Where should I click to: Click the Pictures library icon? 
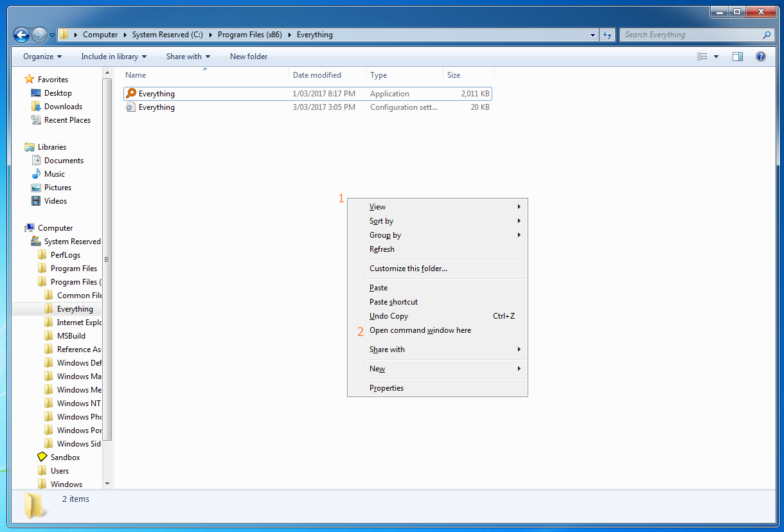tap(36, 188)
